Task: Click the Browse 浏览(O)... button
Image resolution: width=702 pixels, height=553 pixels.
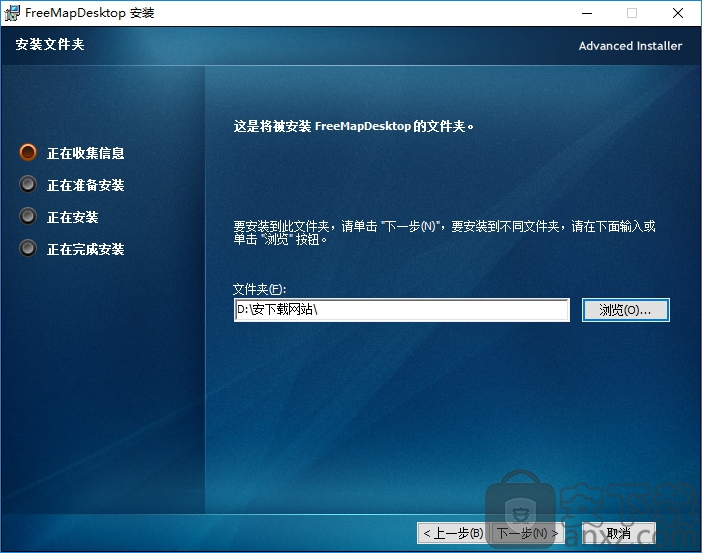Action: [x=625, y=310]
